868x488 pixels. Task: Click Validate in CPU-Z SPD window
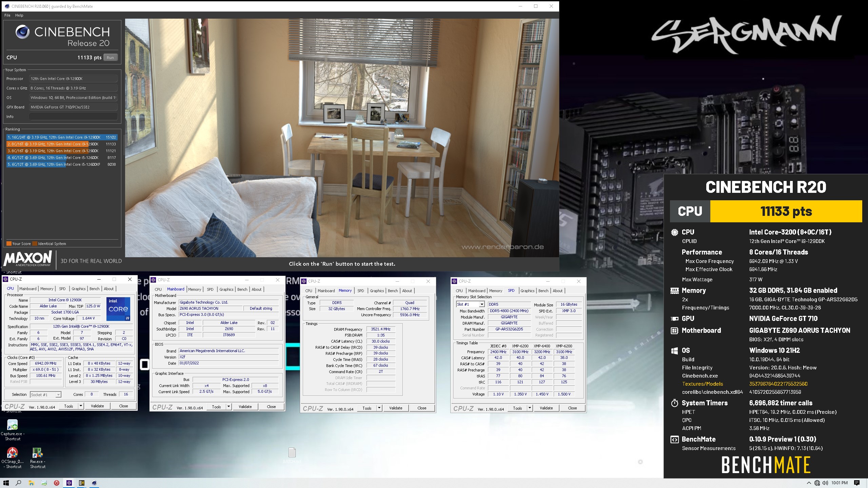(x=546, y=408)
